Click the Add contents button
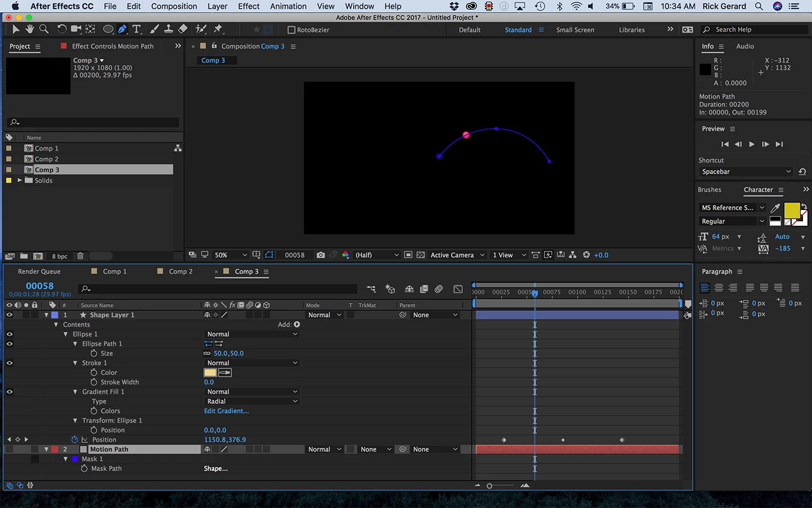This screenshot has height=508, width=812. coord(297,325)
